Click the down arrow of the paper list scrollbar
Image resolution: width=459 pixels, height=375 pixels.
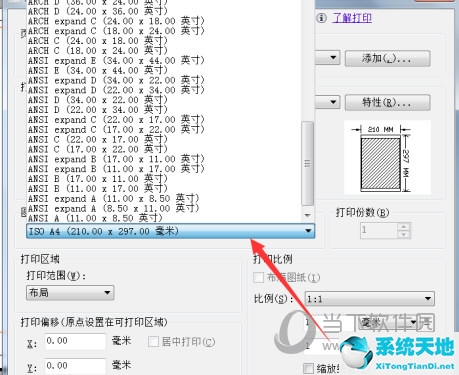pyautogui.click(x=307, y=215)
